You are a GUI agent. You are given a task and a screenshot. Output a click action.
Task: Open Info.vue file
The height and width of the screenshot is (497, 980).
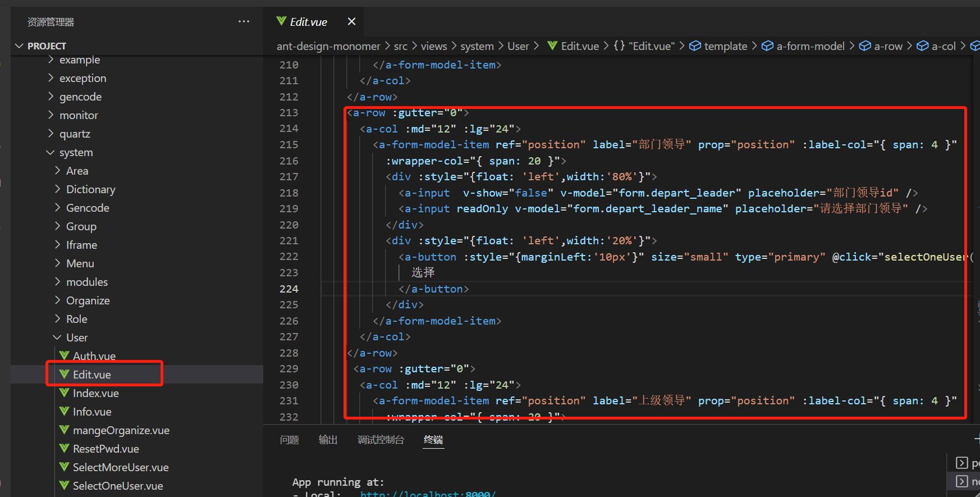pyautogui.click(x=92, y=412)
